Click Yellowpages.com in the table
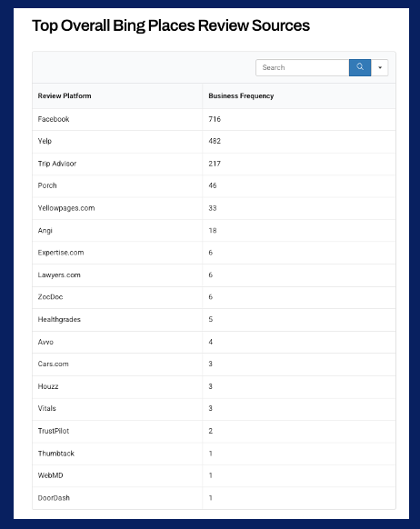The image size is (420, 529). pyautogui.click(x=66, y=208)
